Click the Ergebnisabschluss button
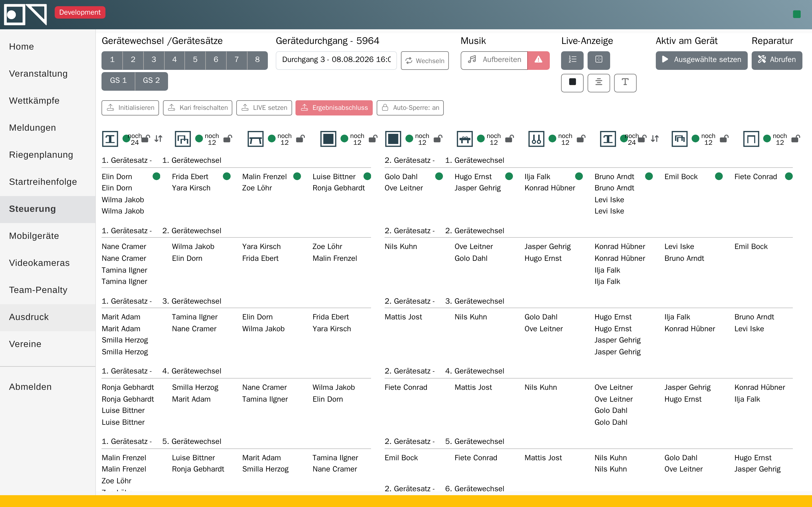The image size is (812, 507). 334,108
